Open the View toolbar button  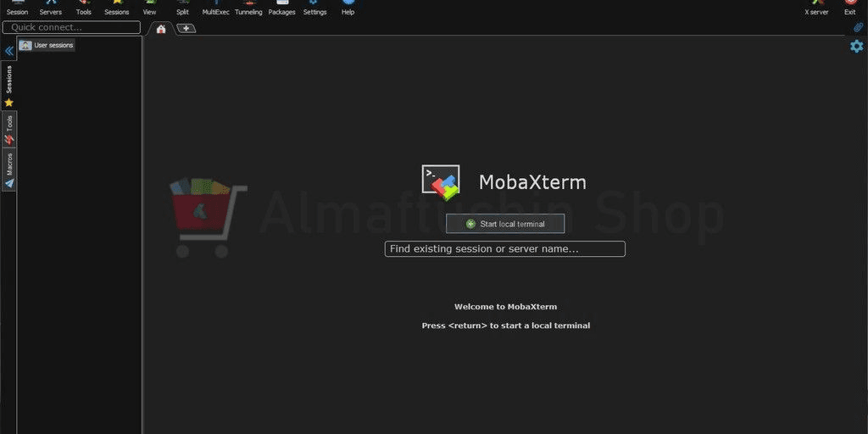pos(149,8)
